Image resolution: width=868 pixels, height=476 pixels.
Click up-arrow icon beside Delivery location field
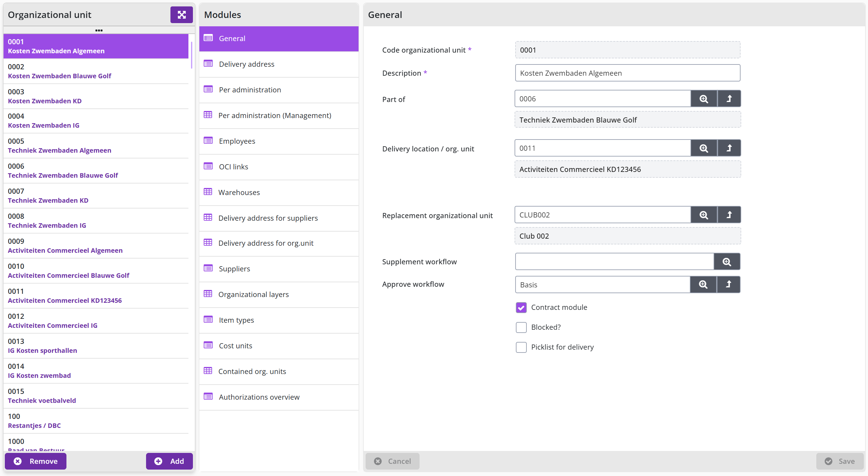(729, 148)
